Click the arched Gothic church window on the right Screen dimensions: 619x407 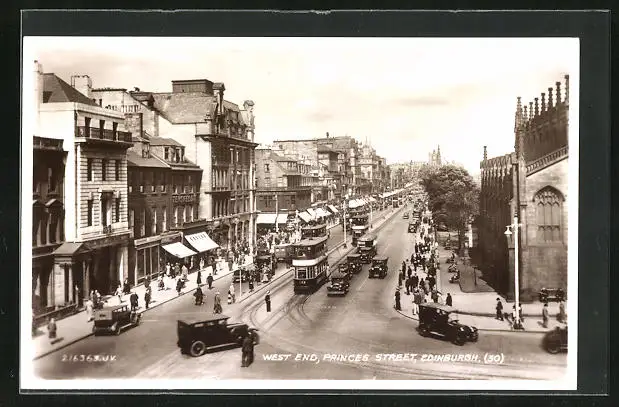point(548,215)
